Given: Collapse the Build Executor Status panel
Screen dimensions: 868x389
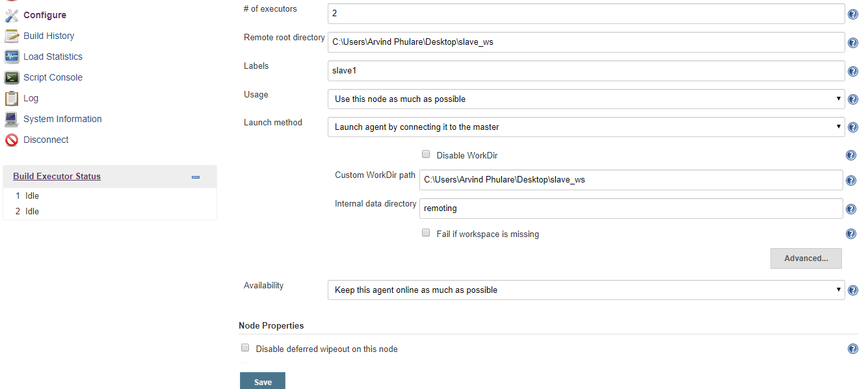Looking at the screenshot, I should (196, 177).
